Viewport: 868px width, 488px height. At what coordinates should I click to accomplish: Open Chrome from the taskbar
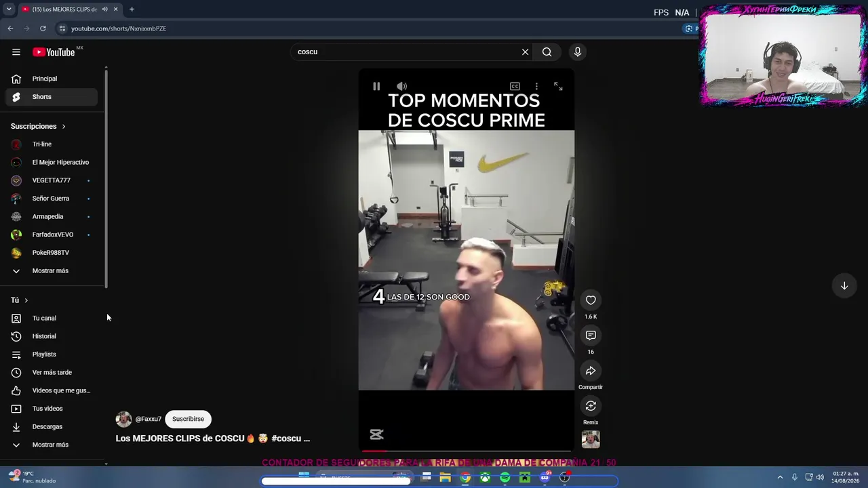coord(465,478)
